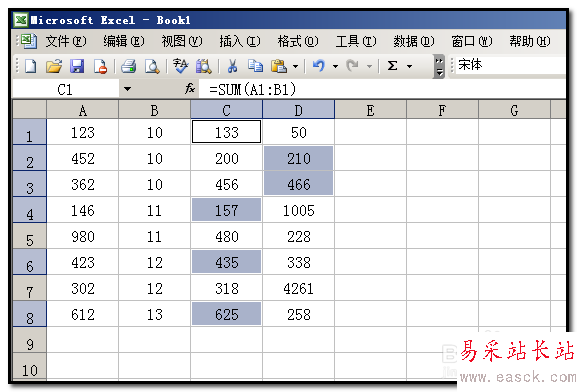Screen dimensions: 577x392
Task: Click cell containing 1005
Action: click(x=298, y=210)
